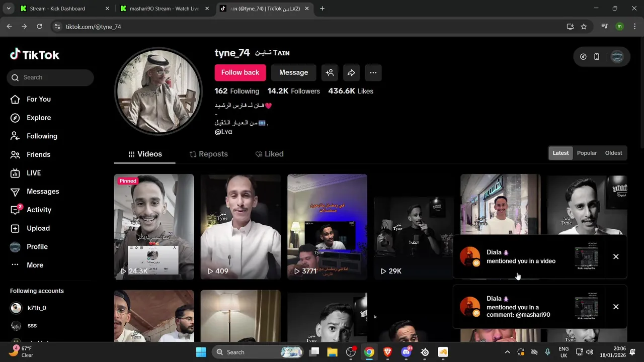Image resolution: width=644 pixels, height=362 pixels.
Task: Reload the current page
Action: point(39,27)
